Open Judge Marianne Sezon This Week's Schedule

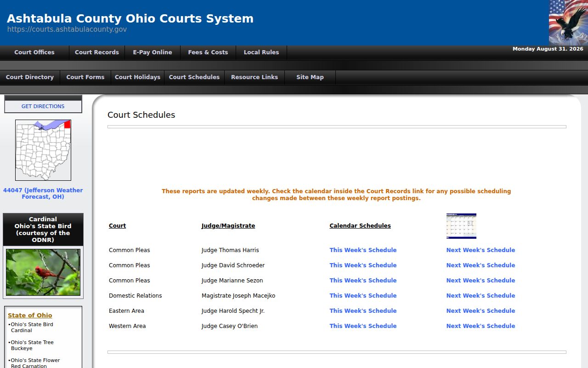[363, 281]
